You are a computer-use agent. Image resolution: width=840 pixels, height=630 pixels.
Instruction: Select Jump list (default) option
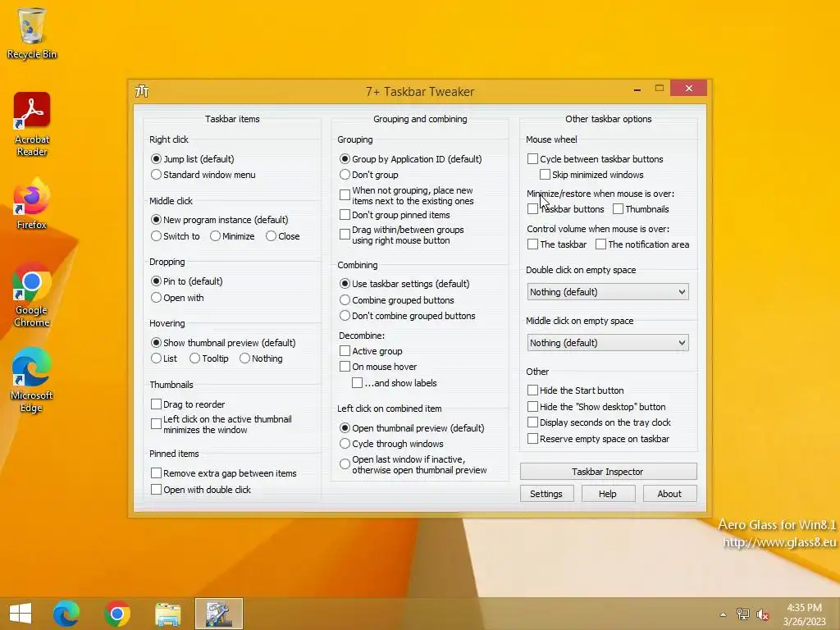[193, 159]
